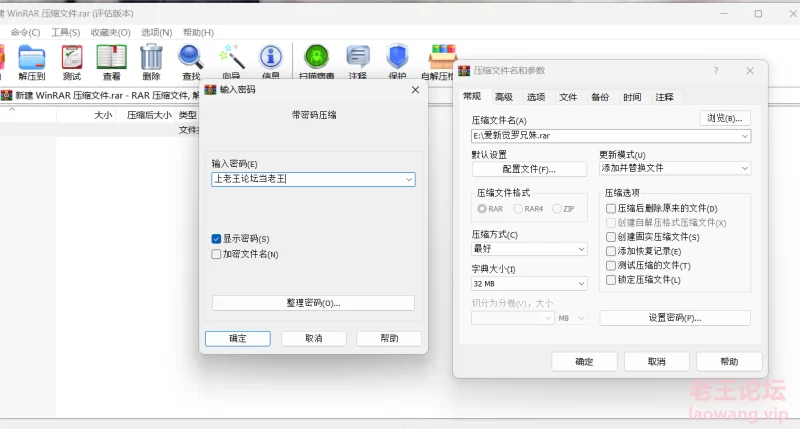Toggle the 显示密码 show password checkbox
This screenshot has height=429, width=800.
[x=216, y=239]
